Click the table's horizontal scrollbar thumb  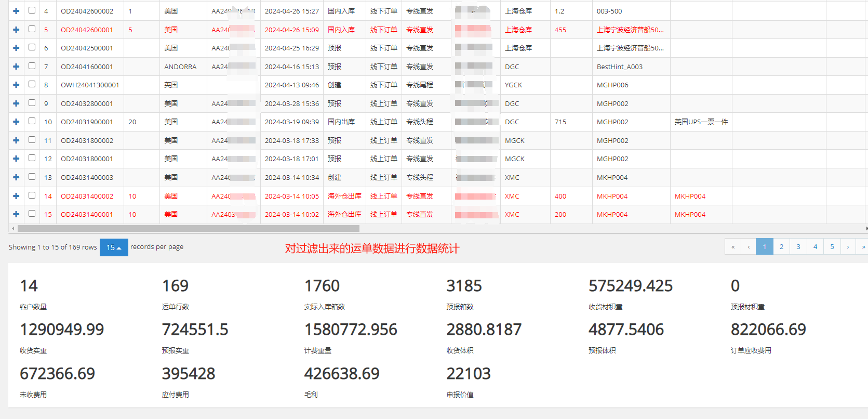coord(188,229)
